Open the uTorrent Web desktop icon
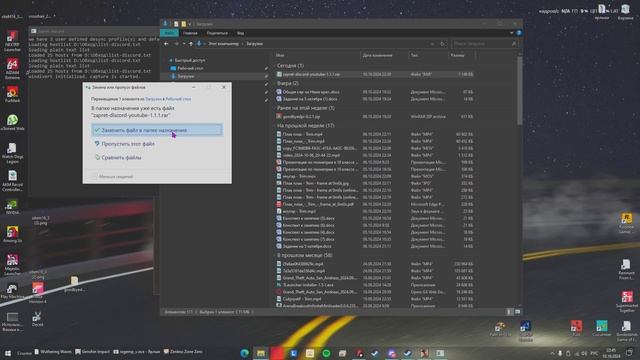Image resolution: width=640 pixels, height=360 pixels. coord(12,122)
